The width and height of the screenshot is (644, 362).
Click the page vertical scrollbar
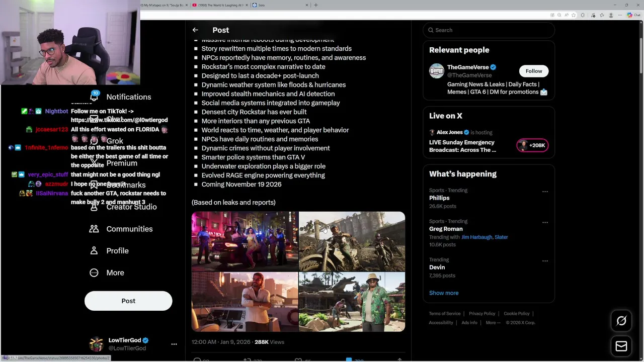tap(640, 55)
